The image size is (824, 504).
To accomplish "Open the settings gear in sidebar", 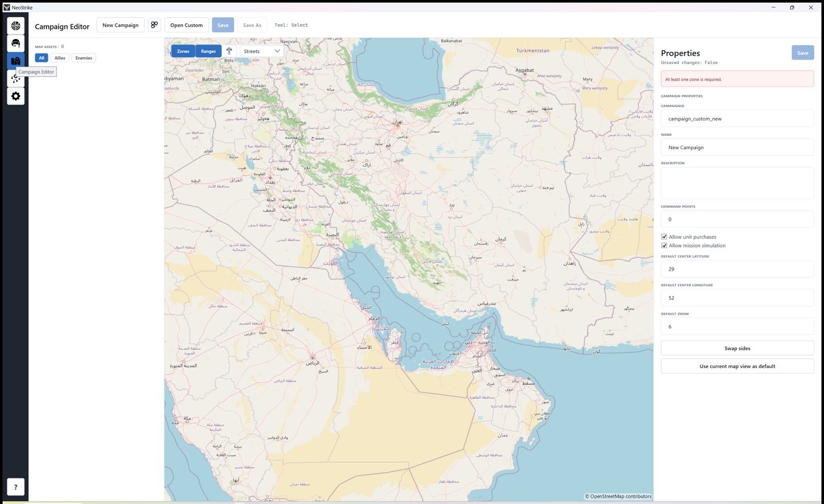I will (x=15, y=96).
